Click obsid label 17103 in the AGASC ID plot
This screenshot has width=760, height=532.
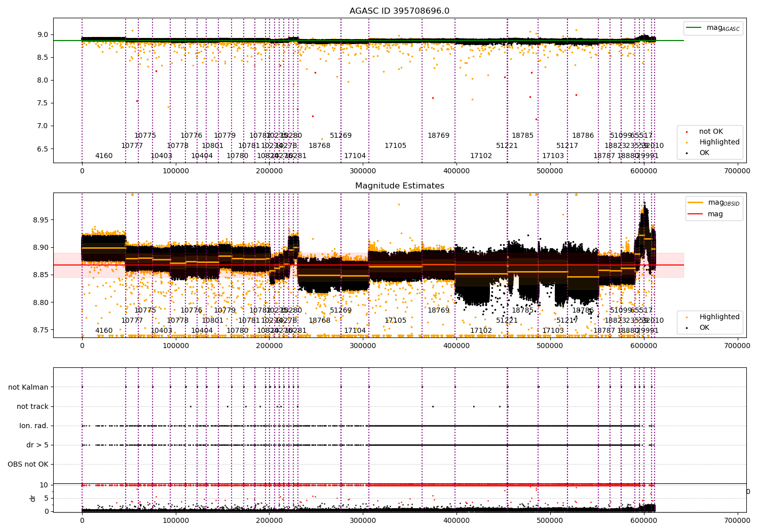tap(553, 156)
